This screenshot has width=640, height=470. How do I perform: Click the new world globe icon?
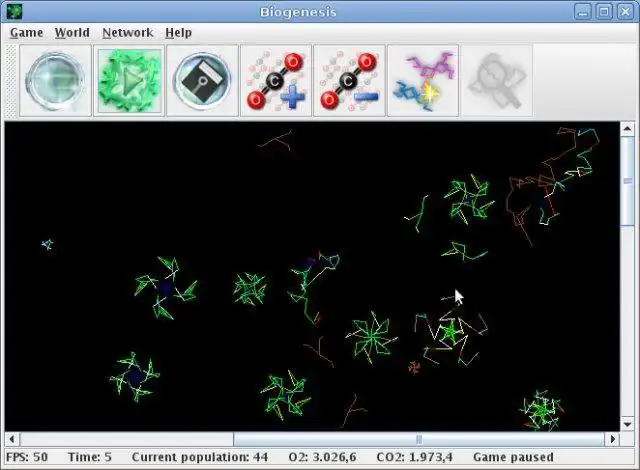(56, 81)
